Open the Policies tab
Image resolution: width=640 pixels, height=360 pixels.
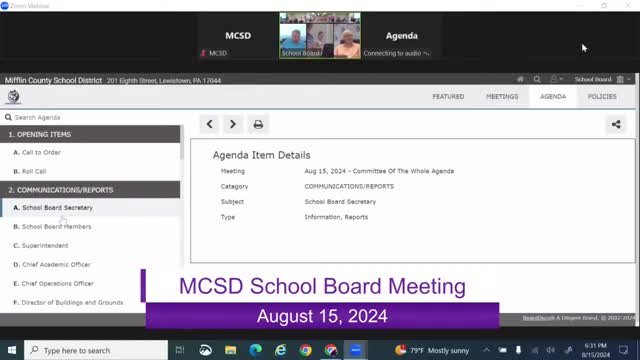602,97
